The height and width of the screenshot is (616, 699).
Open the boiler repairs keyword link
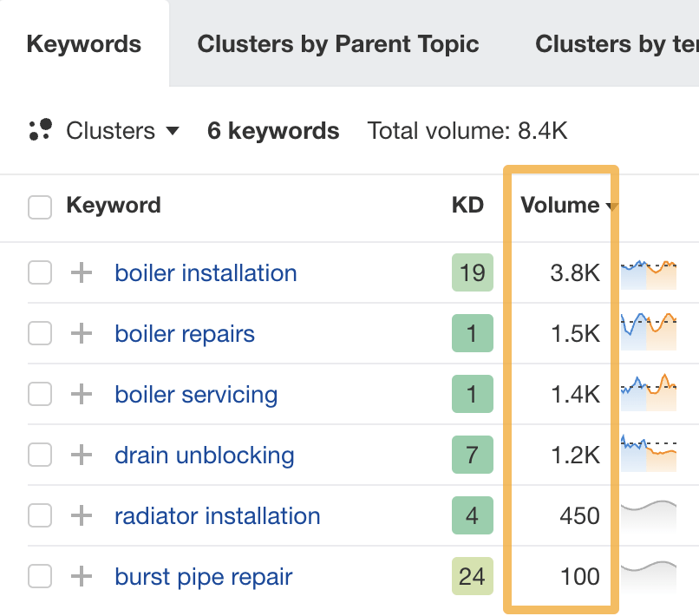point(184,333)
